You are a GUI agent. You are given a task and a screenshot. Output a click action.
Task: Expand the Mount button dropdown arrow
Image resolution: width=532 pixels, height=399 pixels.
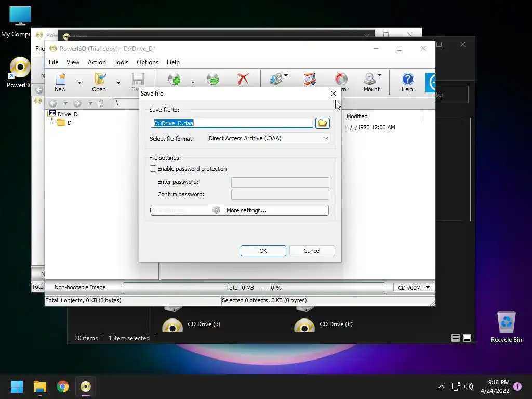click(x=379, y=75)
